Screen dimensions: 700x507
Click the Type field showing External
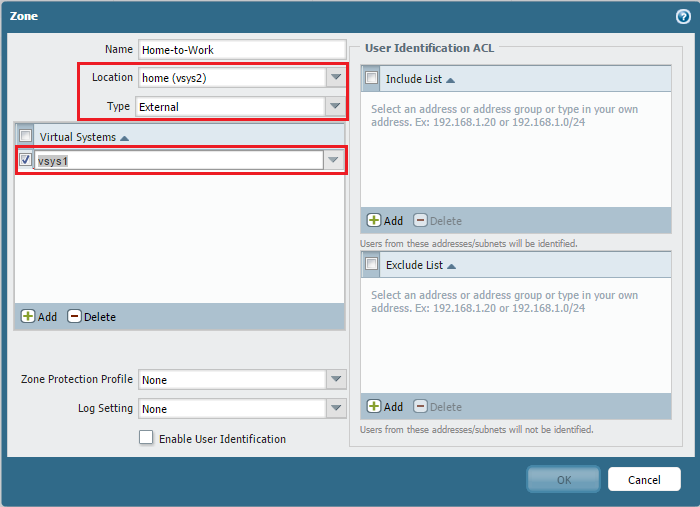tap(230, 107)
